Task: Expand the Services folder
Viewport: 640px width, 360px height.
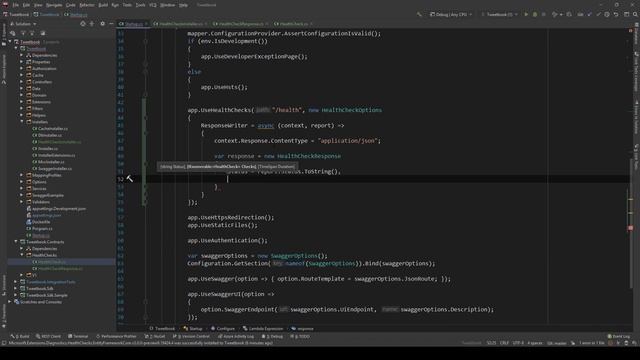Action: click(22, 189)
